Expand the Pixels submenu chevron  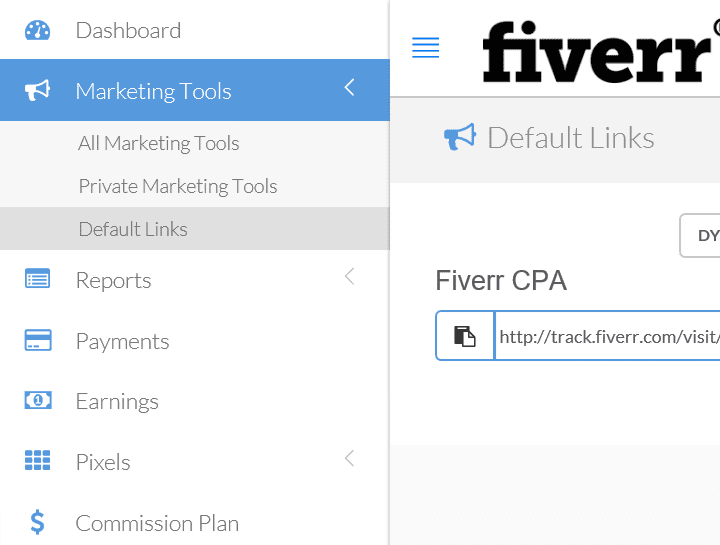click(x=349, y=458)
